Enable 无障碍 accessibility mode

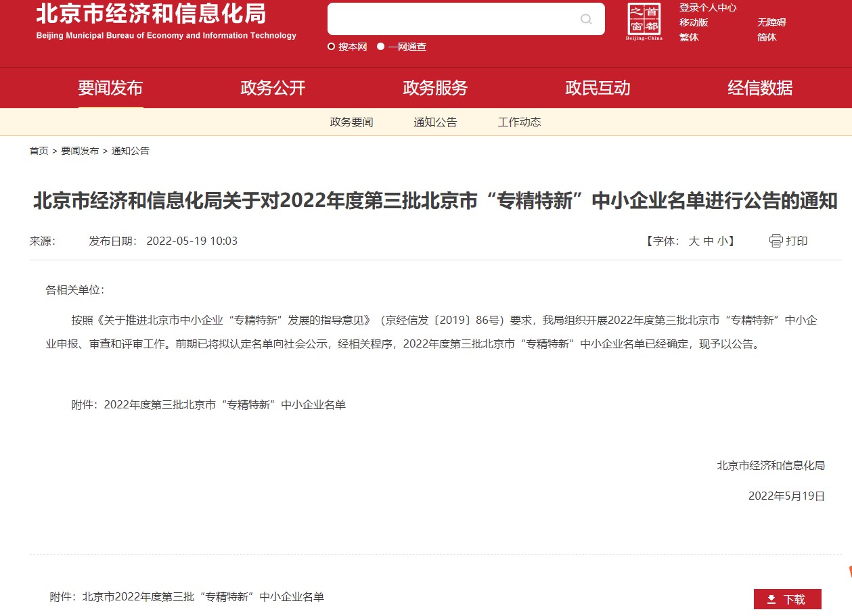[x=771, y=22]
